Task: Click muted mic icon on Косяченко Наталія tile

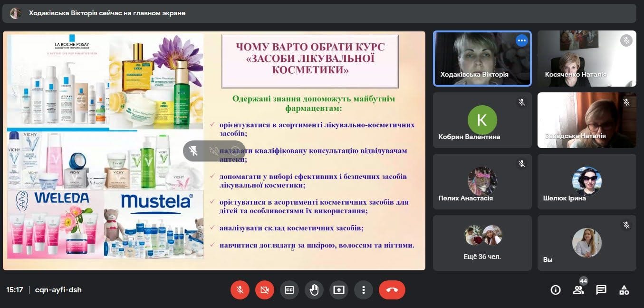Action: [x=626, y=40]
